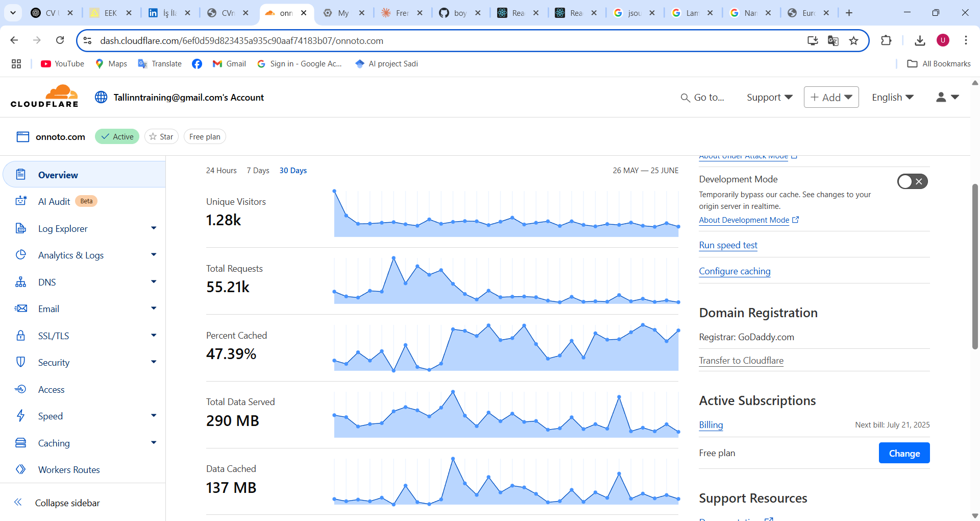The image size is (980, 521).
Task: Click the Caching drive icon
Action: 20,443
